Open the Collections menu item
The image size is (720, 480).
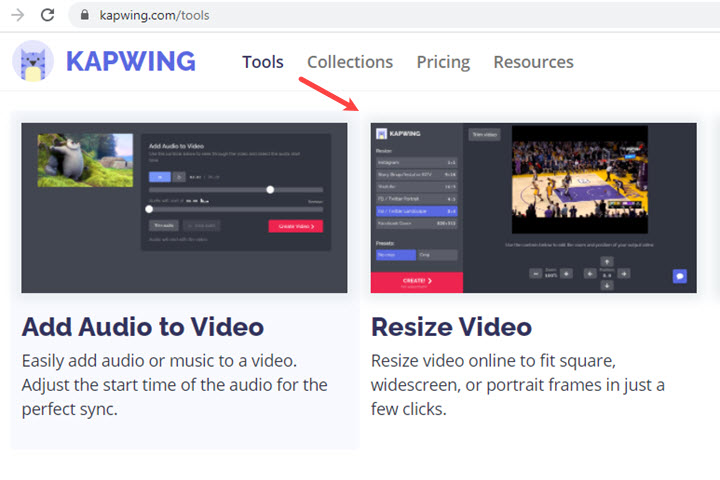click(x=350, y=62)
